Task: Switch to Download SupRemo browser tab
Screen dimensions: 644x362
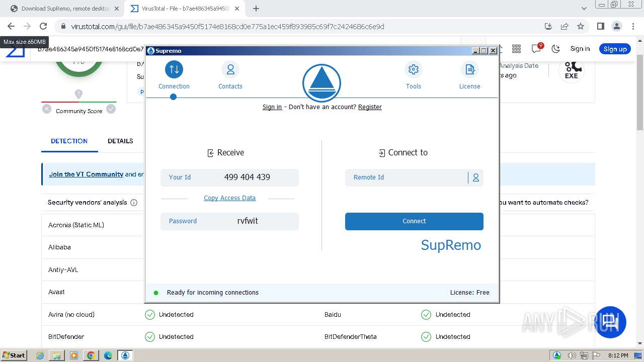Action: pyautogui.click(x=65, y=9)
